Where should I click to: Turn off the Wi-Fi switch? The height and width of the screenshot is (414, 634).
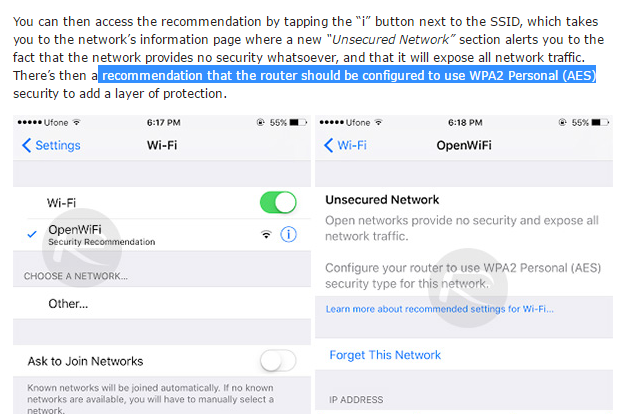pyautogui.click(x=278, y=203)
